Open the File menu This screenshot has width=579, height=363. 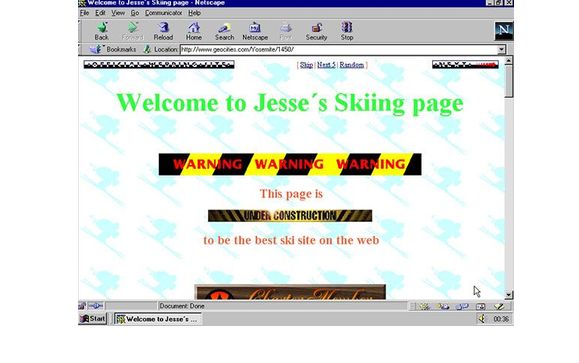point(84,13)
